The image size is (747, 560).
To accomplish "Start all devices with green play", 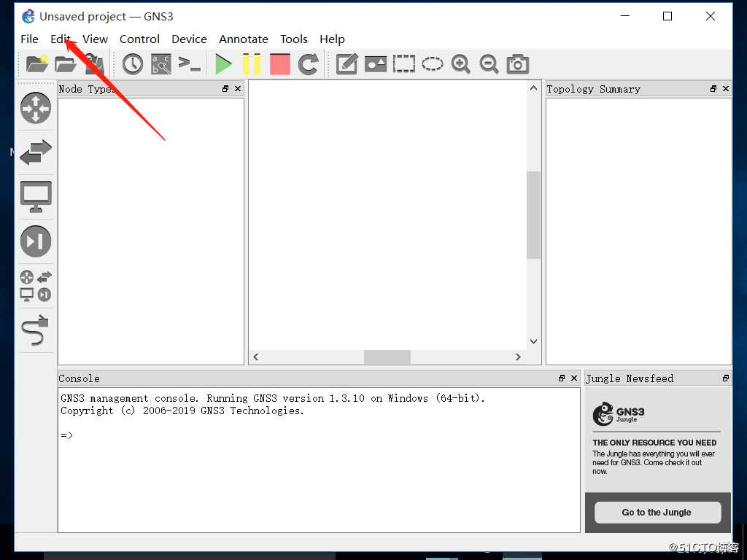I will tap(222, 64).
